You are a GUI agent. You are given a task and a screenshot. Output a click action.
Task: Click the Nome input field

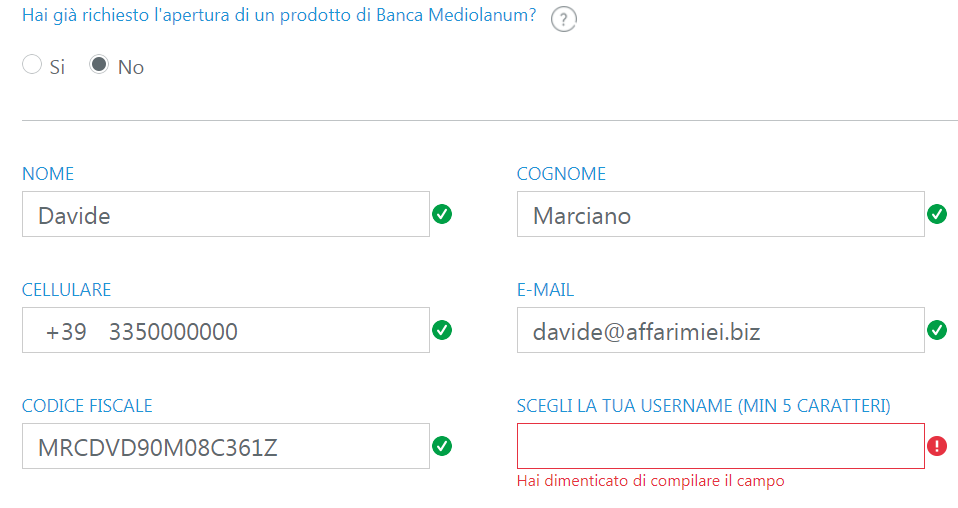(225, 214)
